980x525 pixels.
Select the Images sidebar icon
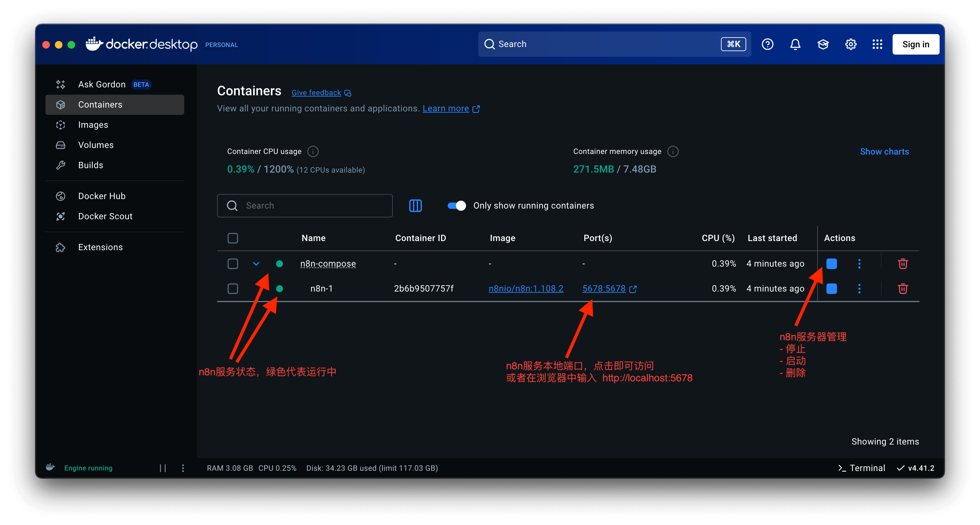point(61,124)
